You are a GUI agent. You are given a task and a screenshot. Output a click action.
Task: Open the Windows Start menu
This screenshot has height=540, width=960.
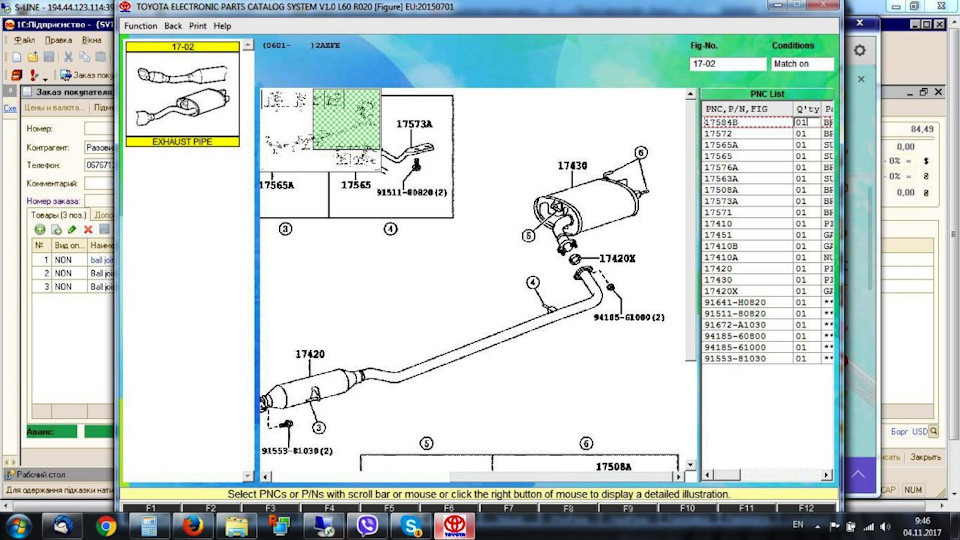pyautogui.click(x=18, y=526)
